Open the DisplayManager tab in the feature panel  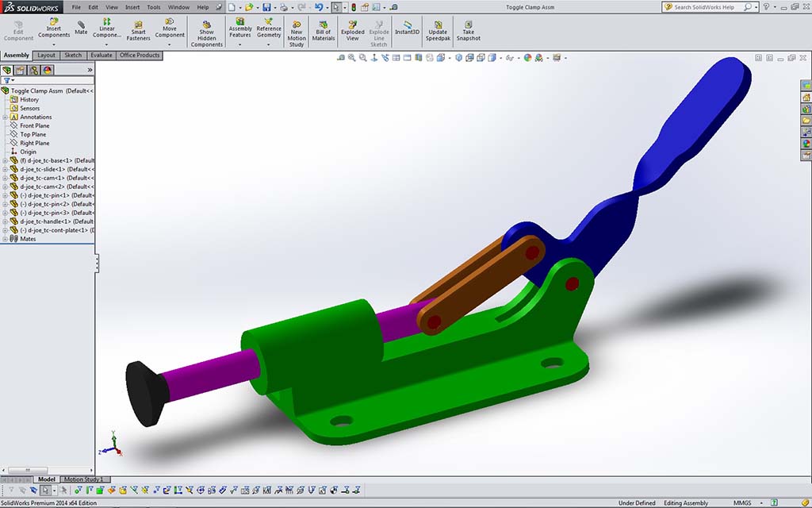coord(47,70)
